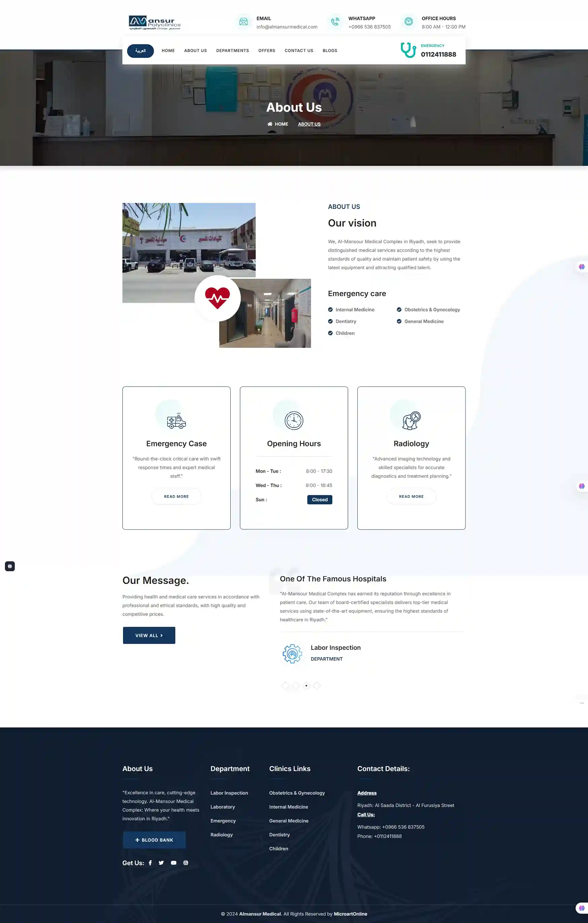
Task: Click the dark brain widget icon at left edge
Action: click(x=10, y=566)
